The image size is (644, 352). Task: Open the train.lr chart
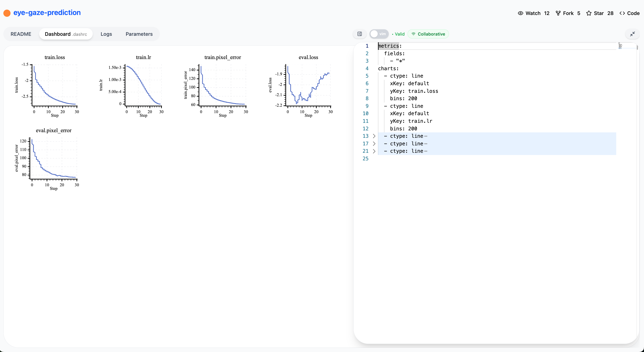pos(132,86)
